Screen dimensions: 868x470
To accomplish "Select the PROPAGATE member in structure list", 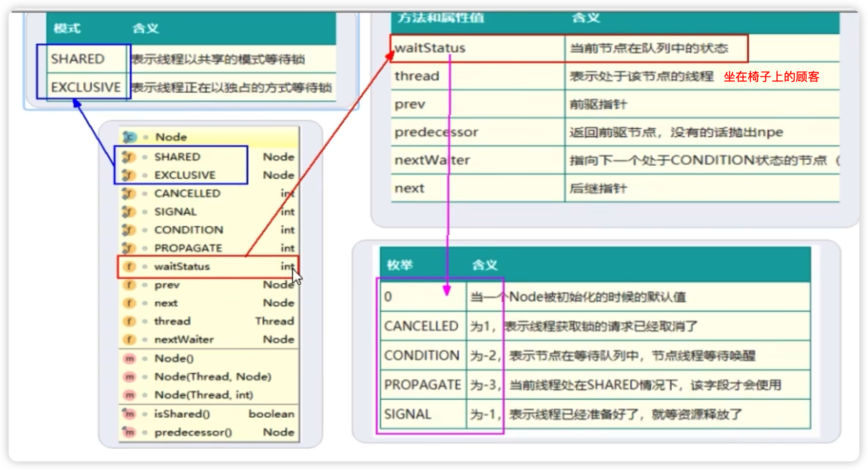I will tap(209, 248).
